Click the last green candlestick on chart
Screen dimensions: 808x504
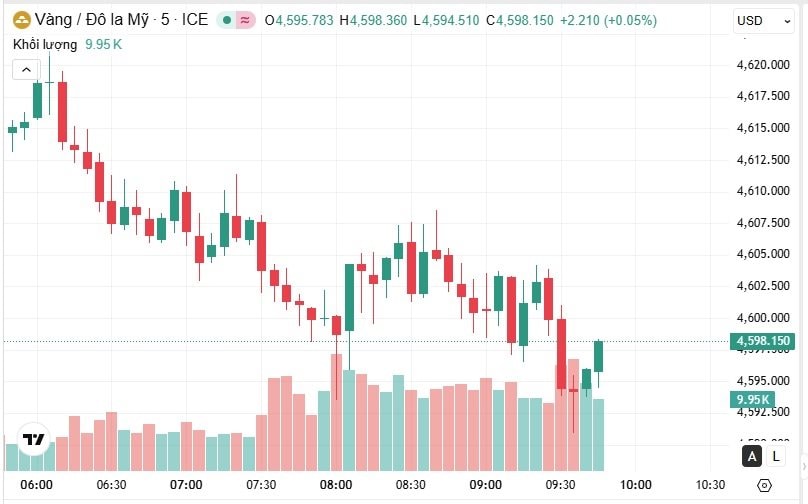click(598, 356)
